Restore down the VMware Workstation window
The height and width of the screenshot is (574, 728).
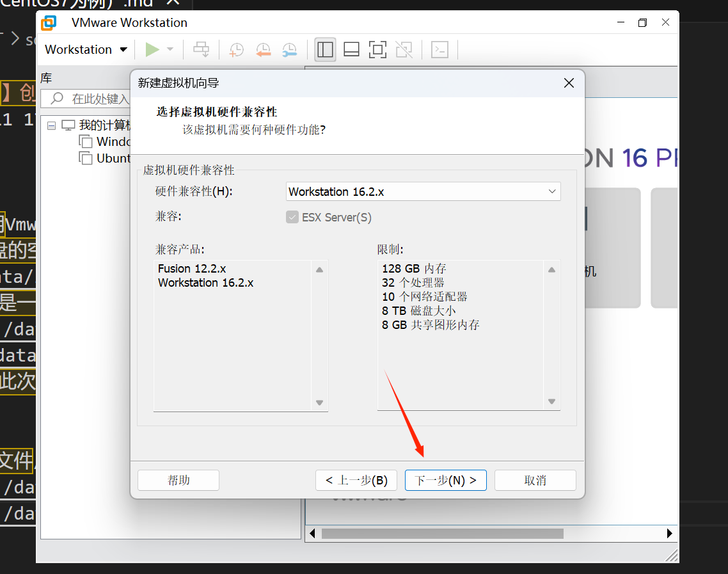[642, 22]
